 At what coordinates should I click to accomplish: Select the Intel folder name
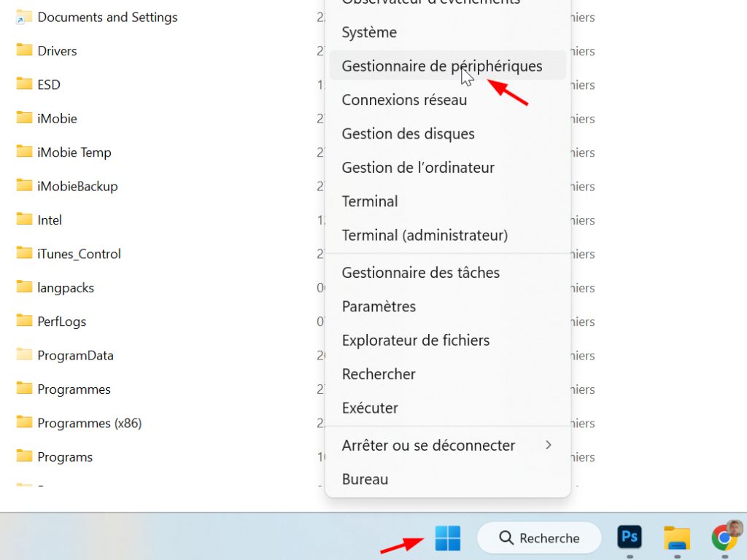click(50, 220)
